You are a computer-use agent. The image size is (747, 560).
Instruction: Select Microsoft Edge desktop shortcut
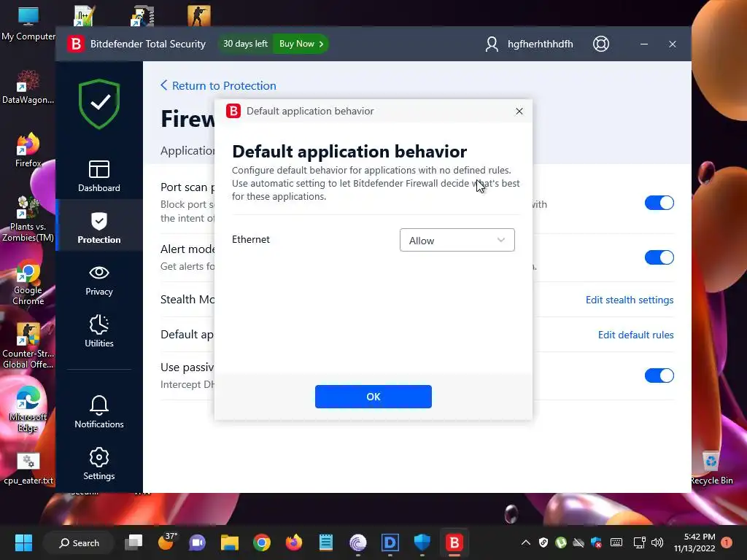[x=28, y=409]
